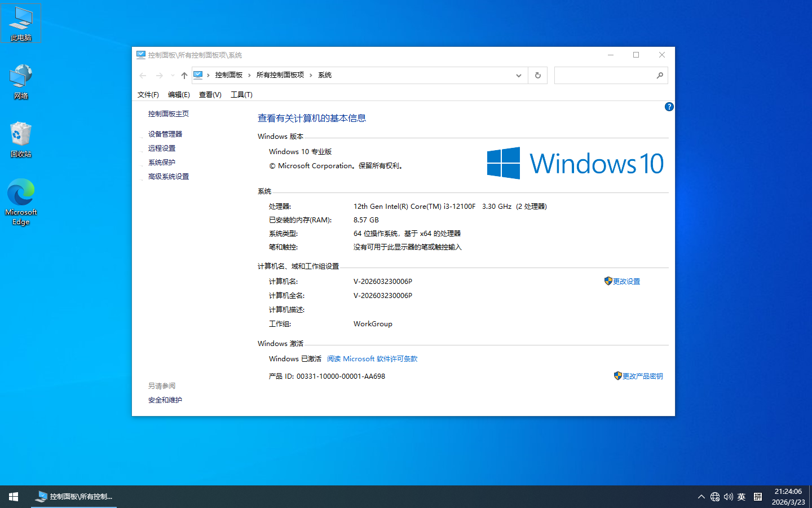Refresh the page with the refresh icon
Screen dimensions: 812x508
pos(537,75)
